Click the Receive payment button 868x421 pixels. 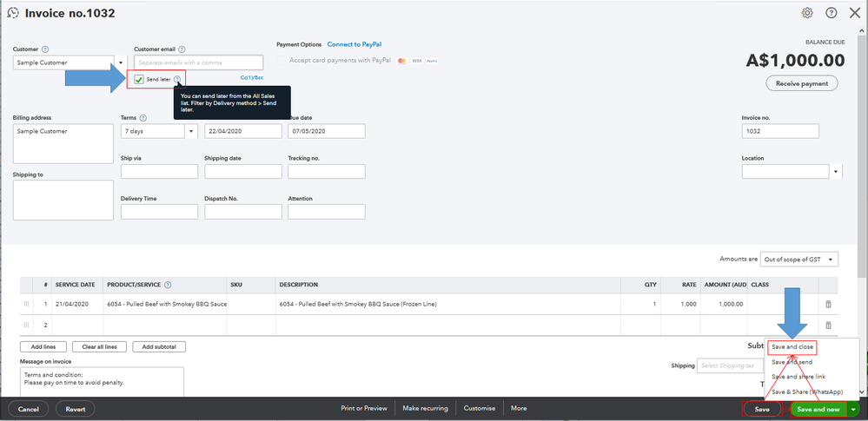click(802, 83)
